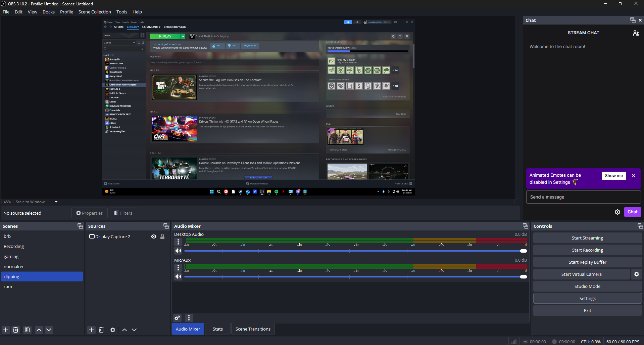Image resolution: width=644 pixels, height=345 pixels.
Task: Click the Send a message field
Action: [583, 197]
